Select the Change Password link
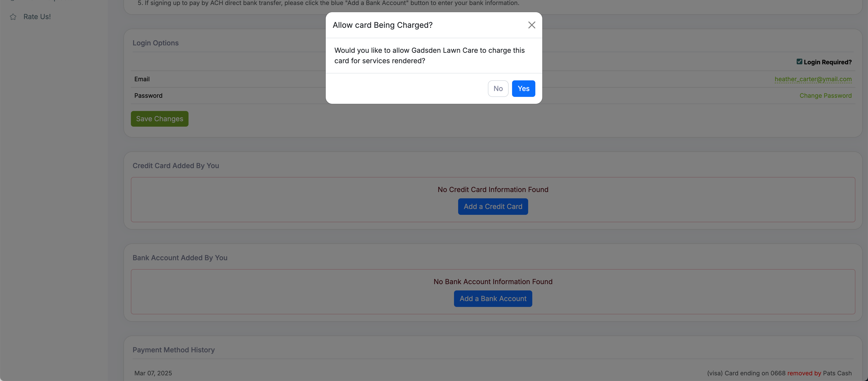This screenshot has height=381, width=868. point(826,95)
